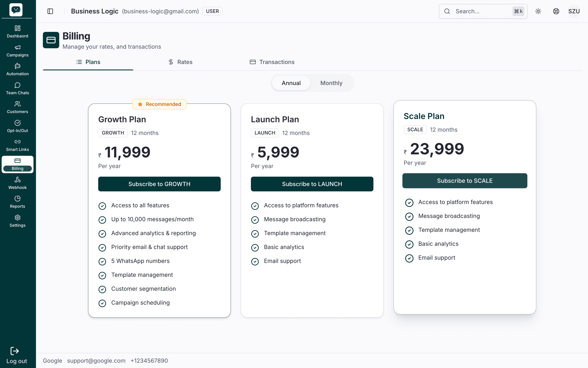
Task: Click the USER role badge
Action: [x=212, y=11]
